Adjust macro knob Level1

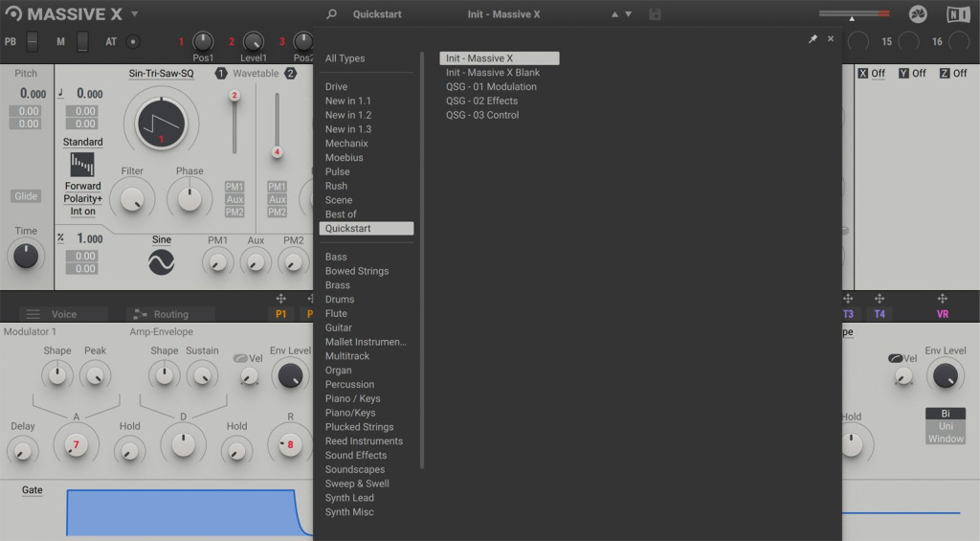point(253,41)
